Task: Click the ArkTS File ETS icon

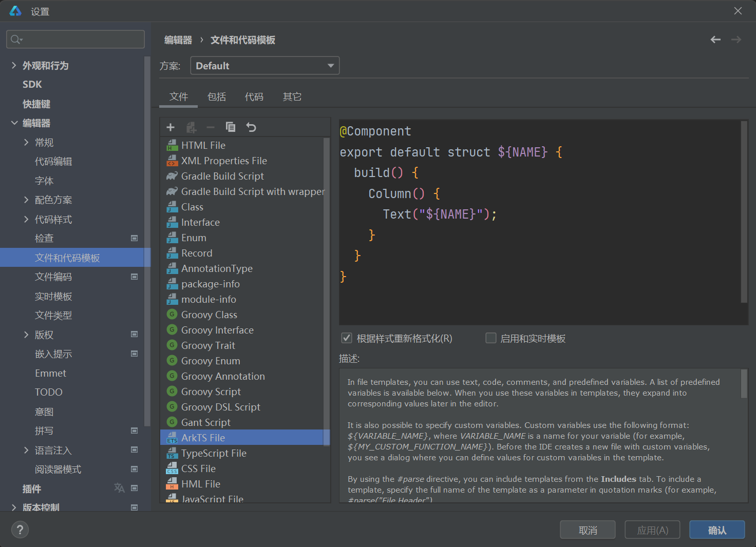Action: click(x=172, y=438)
